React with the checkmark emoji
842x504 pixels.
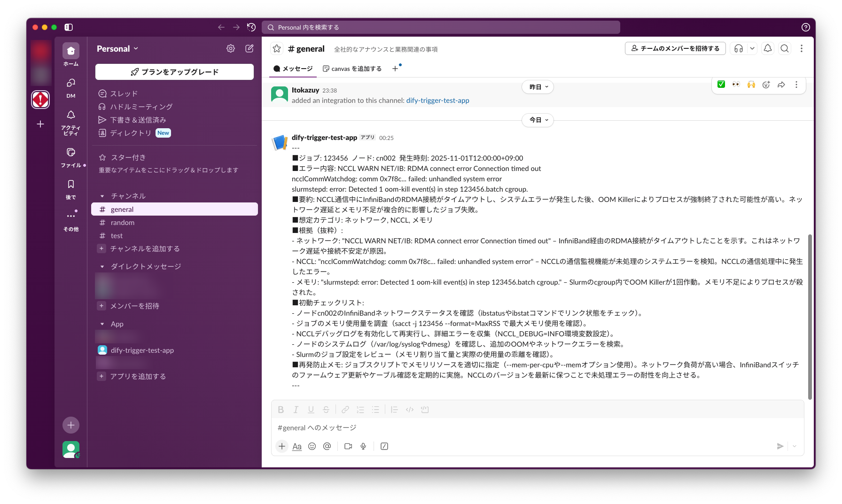pyautogui.click(x=721, y=85)
